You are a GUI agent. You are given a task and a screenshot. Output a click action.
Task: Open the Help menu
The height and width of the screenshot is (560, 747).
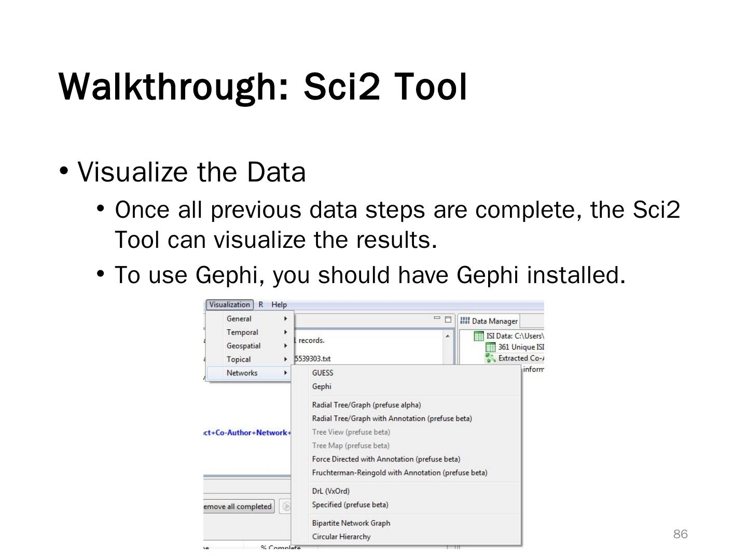point(279,305)
